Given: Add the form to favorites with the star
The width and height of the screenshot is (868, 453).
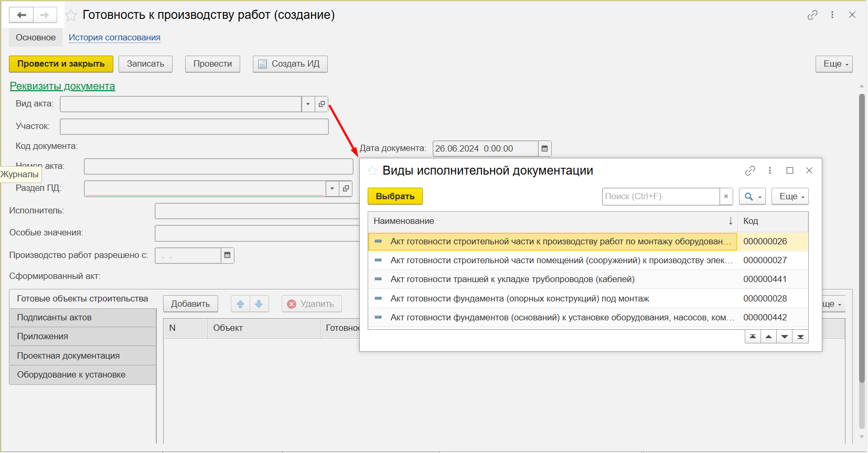Looking at the screenshot, I should 71,16.
